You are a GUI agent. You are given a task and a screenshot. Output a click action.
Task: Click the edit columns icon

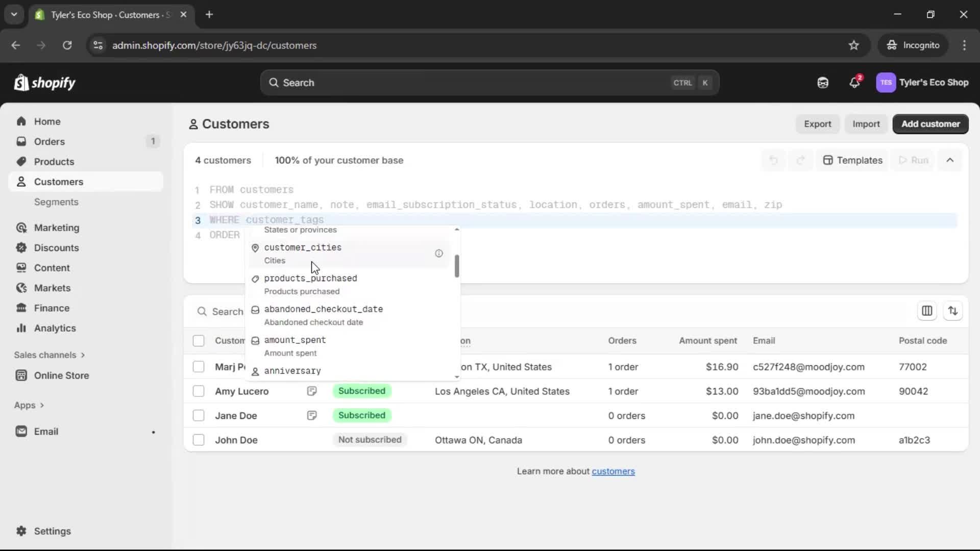[927, 311]
